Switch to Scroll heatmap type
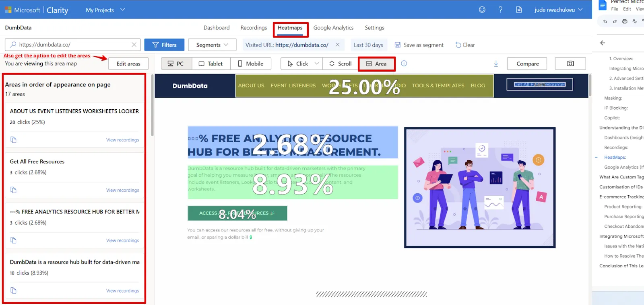Image resolution: width=644 pixels, height=305 pixels. pyautogui.click(x=341, y=63)
